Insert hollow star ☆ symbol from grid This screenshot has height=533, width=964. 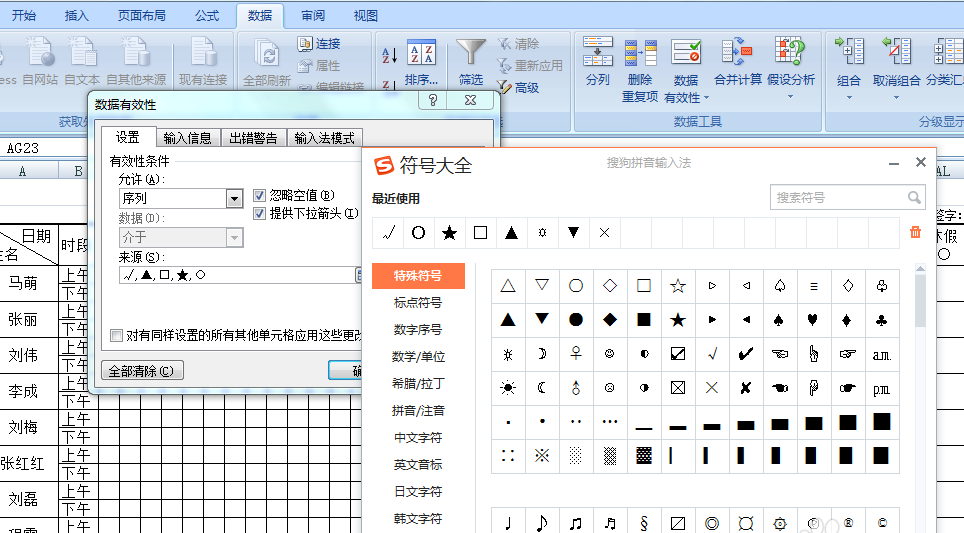click(x=678, y=285)
